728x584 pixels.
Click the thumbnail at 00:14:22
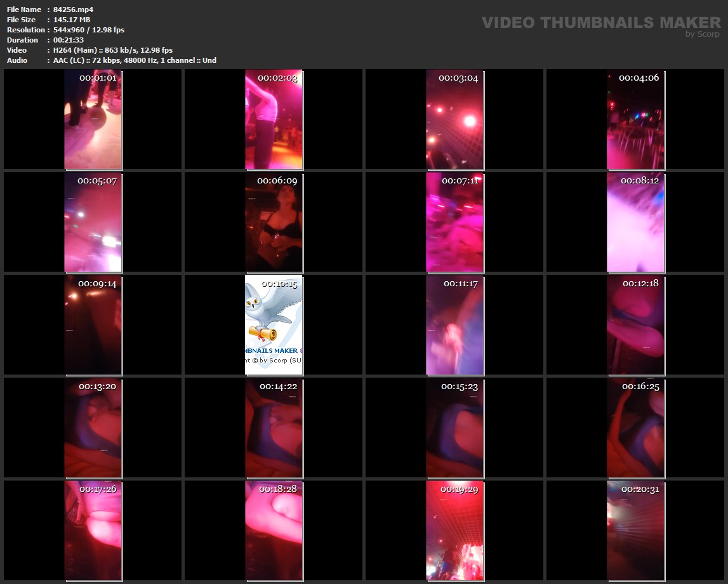tap(274, 428)
